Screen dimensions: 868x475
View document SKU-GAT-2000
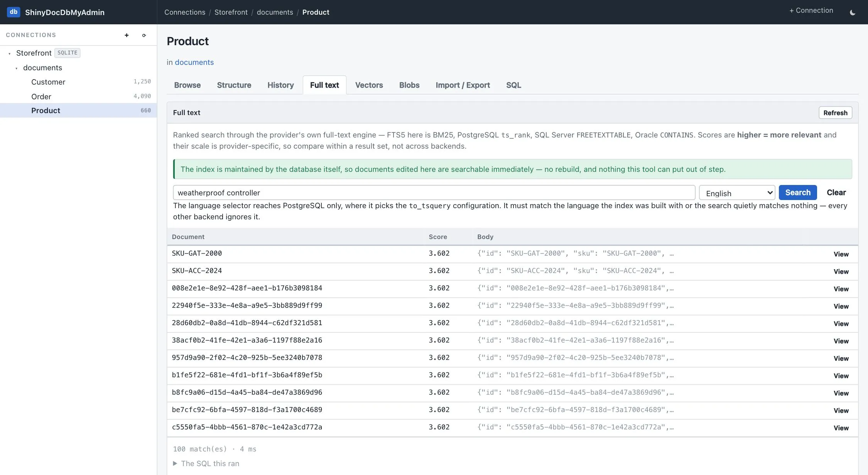tap(841, 254)
